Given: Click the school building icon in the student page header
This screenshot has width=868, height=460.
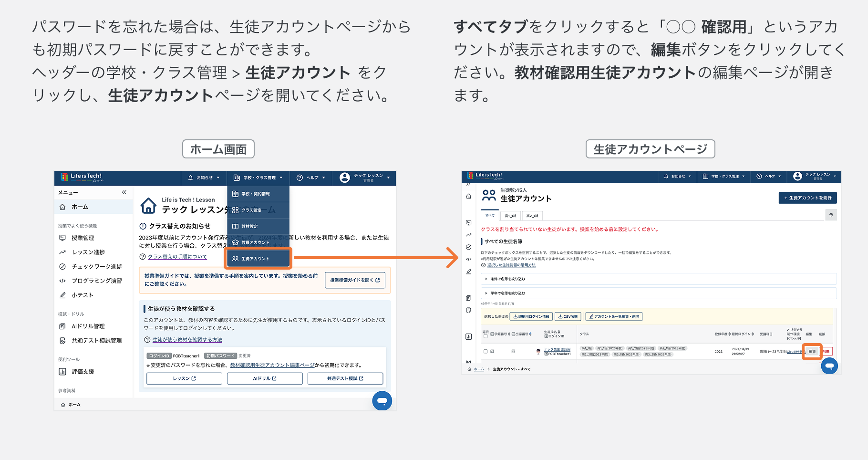Looking at the screenshot, I should 705,176.
